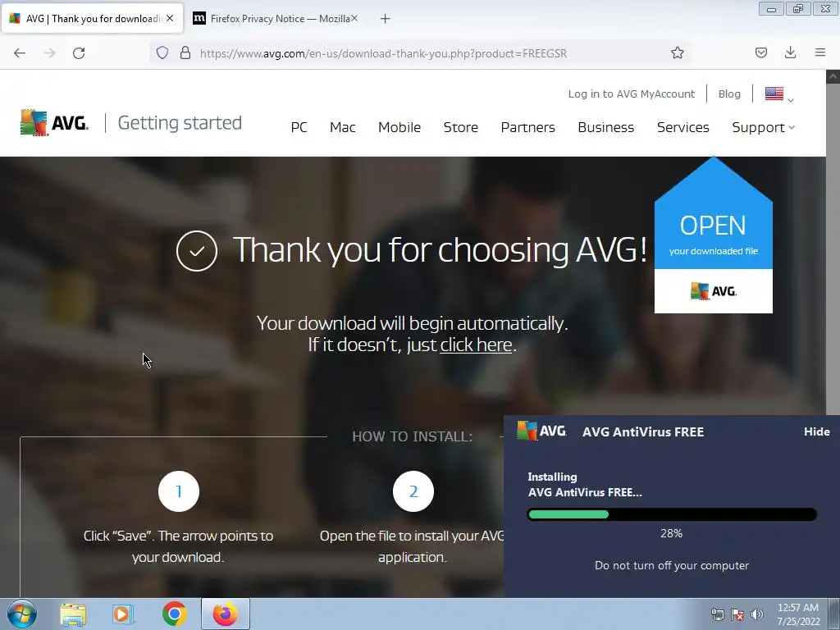Click the AVG logo under OPEN banner

click(x=713, y=291)
